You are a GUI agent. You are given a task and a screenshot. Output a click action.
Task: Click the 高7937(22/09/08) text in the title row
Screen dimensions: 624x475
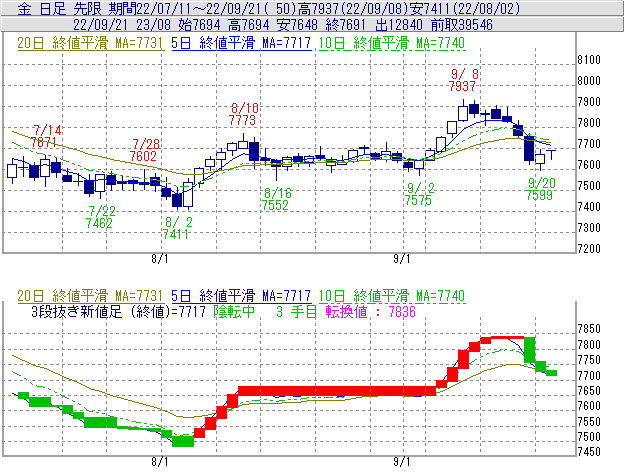[352, 8]
